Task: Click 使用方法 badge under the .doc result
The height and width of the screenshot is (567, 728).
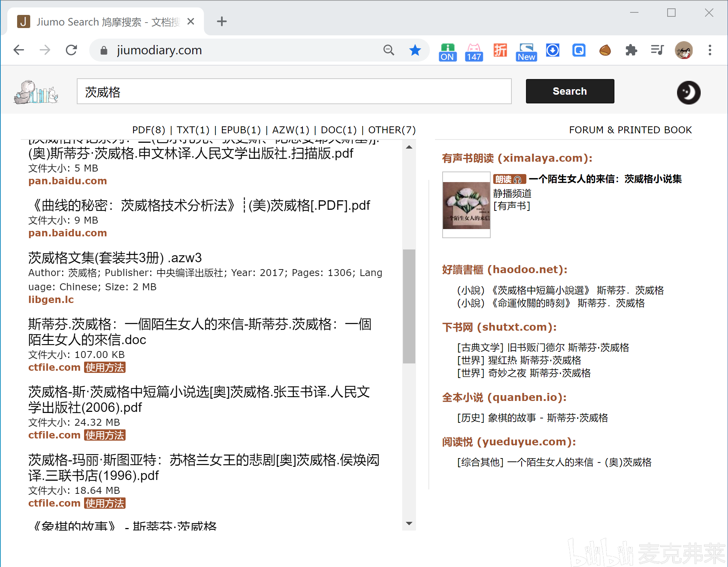Action: 105,367
